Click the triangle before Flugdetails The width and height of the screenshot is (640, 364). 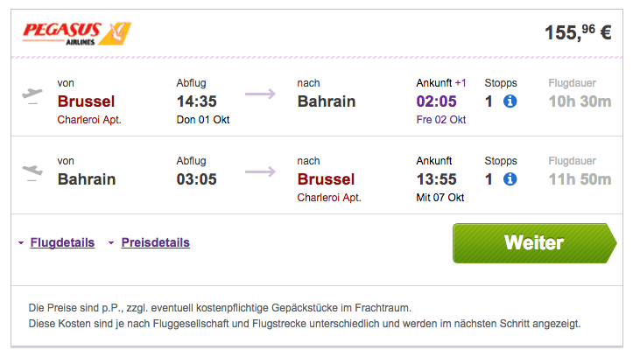coord(21,242)
